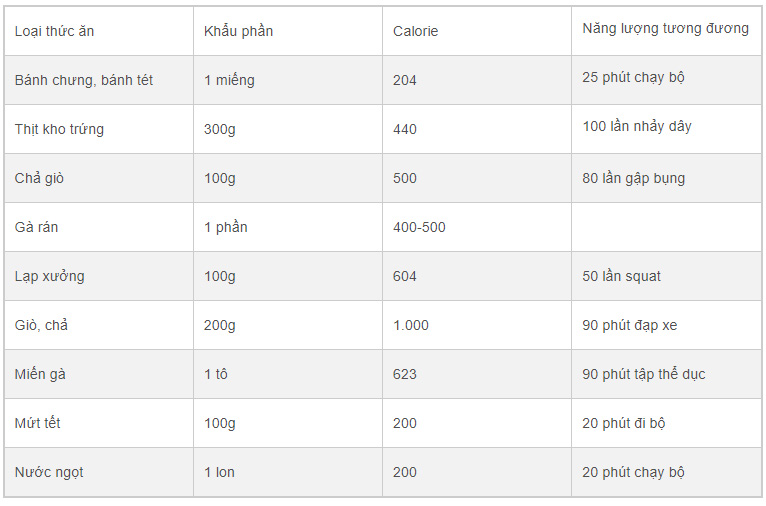Select the '400-500' calorie value

tap(420, 227)
